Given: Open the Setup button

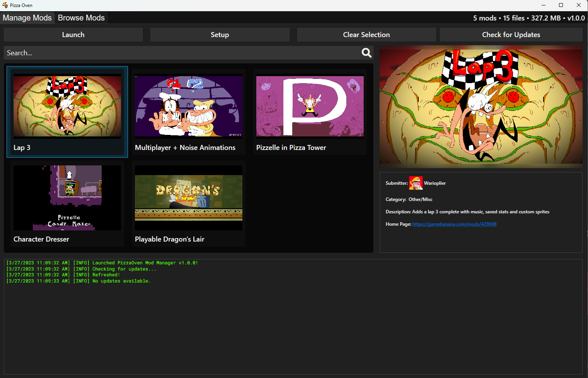Looking at the screenshot, I should coord(220,35).
